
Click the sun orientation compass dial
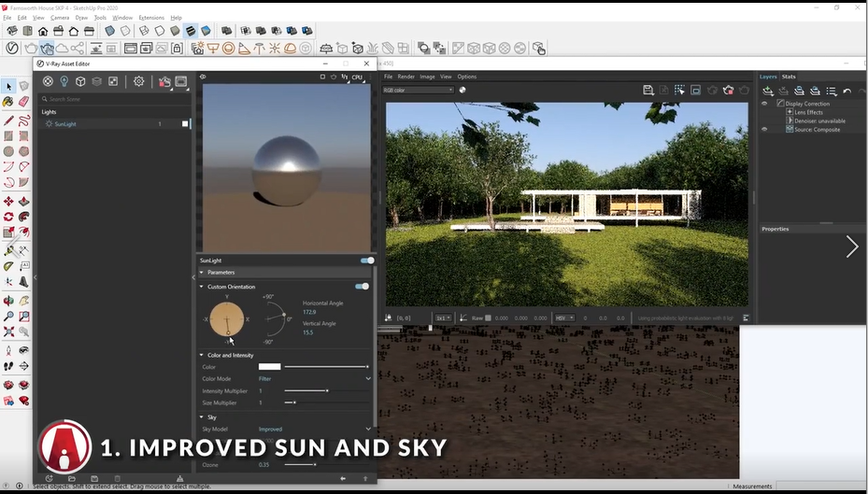click(x=227, y=319)
